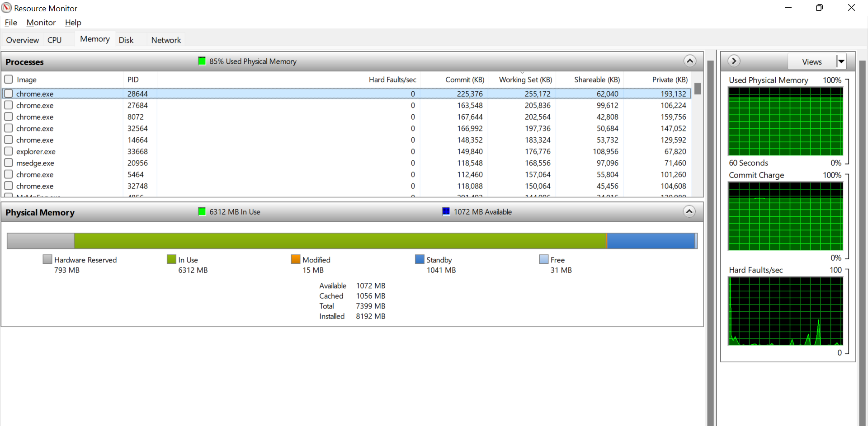Tick checkbox for msedge.exe
Image resolution: width=868 pixels, height=426 pixels.
(9, 163)
